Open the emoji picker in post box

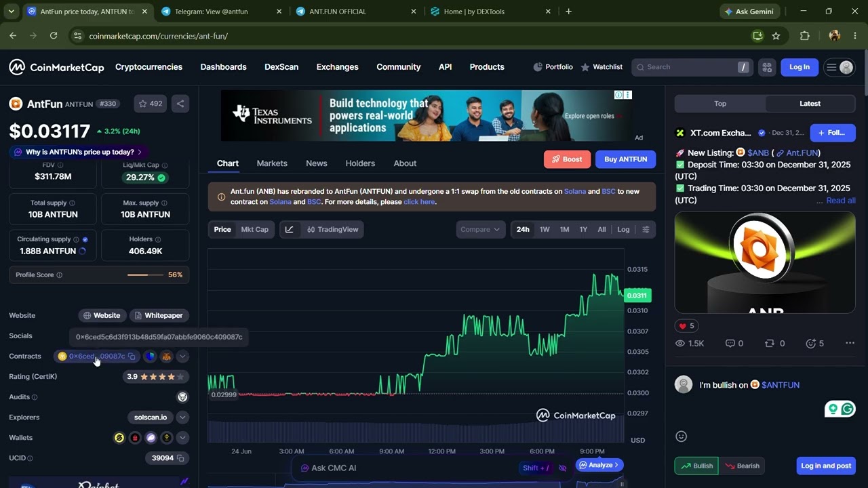tap(682, 436)
